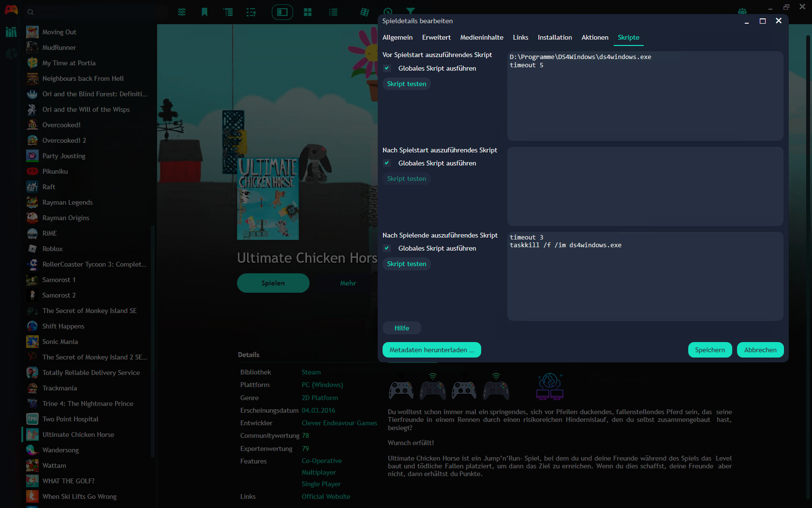Image resolution: width=812 pixels, height=508 pixels.
Task: Toggle global script for pre-start script
Action: (387, 68)
